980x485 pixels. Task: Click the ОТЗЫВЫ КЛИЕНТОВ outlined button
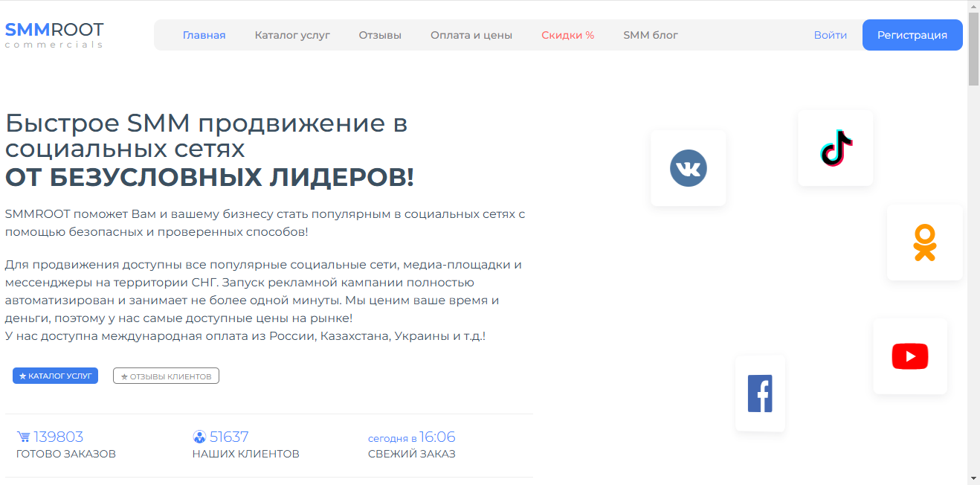pos(166,376)
